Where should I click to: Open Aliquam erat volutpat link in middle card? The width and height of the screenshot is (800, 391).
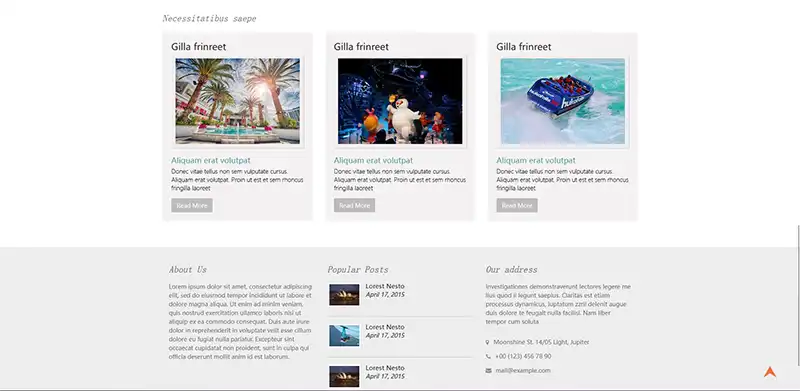pos(373,160)
